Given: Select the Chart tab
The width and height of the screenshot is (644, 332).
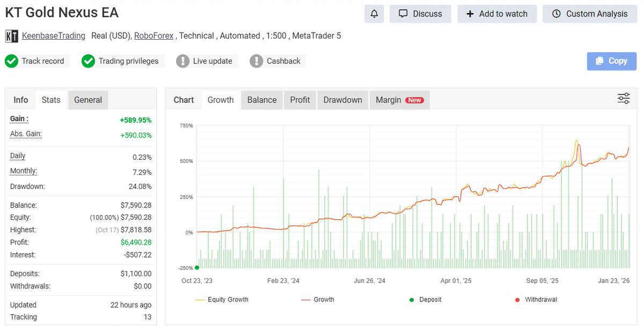Looking at the screenshot, I should [184, 100].
